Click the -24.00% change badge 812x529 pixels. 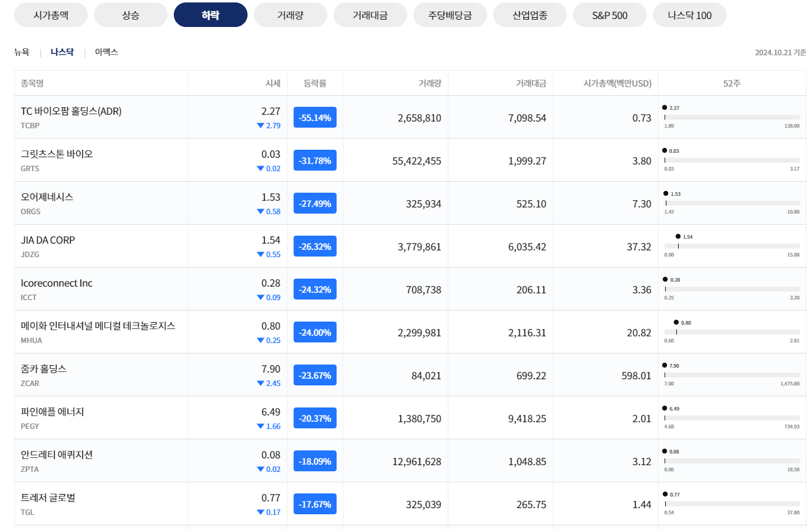tap(315, 332)
